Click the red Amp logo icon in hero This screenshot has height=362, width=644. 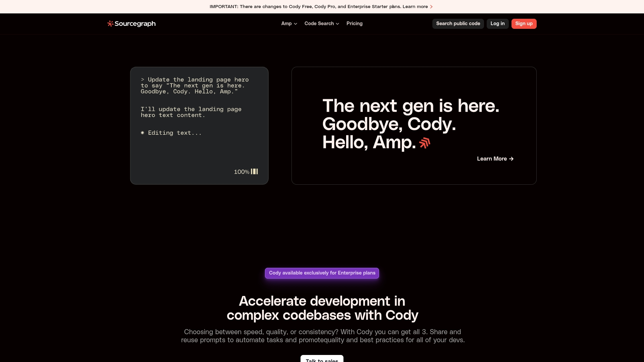(425, 143)
